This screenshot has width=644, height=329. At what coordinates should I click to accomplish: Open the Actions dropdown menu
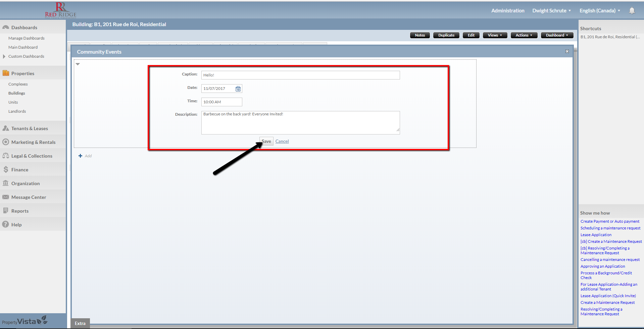(x=524, y=35)
